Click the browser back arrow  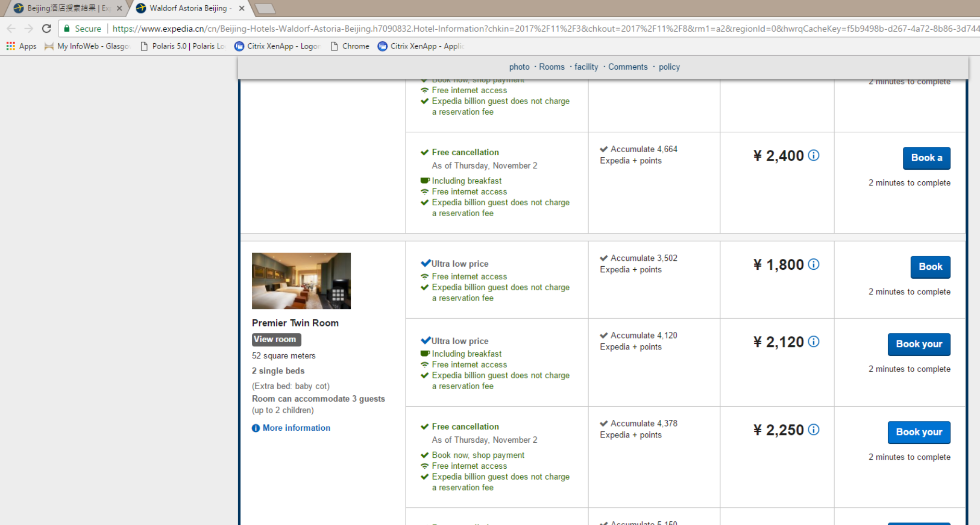(11, 29)
